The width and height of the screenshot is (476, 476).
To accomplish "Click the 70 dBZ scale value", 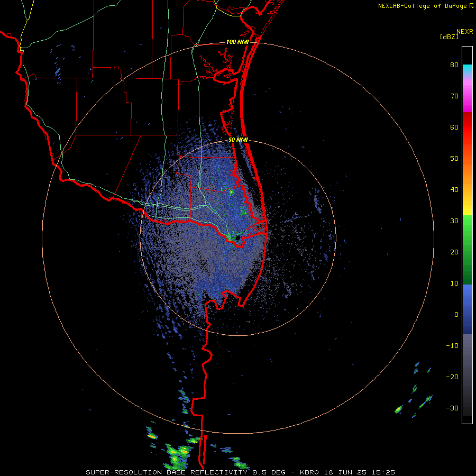I will [454, 96].
